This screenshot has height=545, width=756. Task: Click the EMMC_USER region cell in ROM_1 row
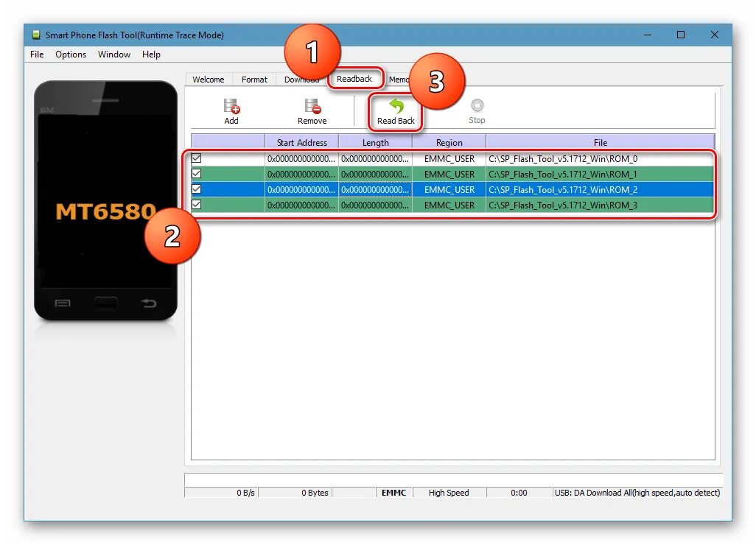(449, 174)
